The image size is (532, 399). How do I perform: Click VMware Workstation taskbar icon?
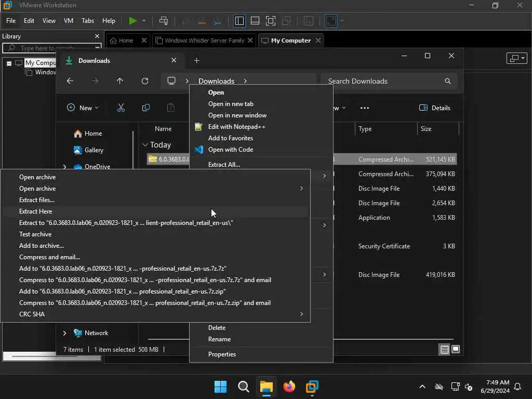pyautogui.click(x=312, y=387)
